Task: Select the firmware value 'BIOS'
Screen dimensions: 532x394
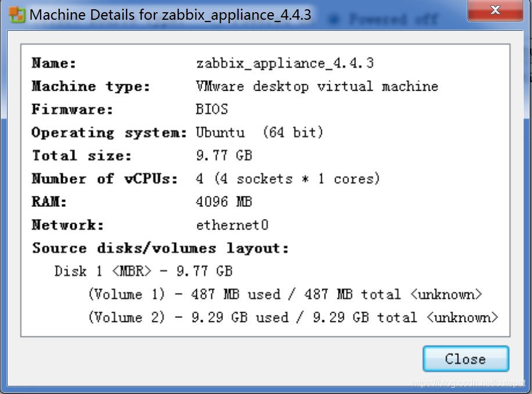Action: [212, 109]
